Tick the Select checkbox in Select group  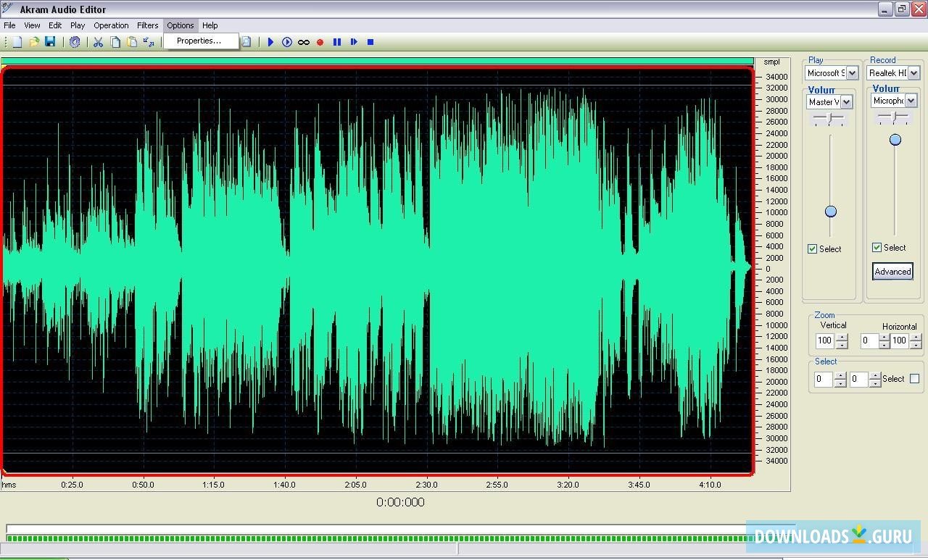(x=914, y=378)
